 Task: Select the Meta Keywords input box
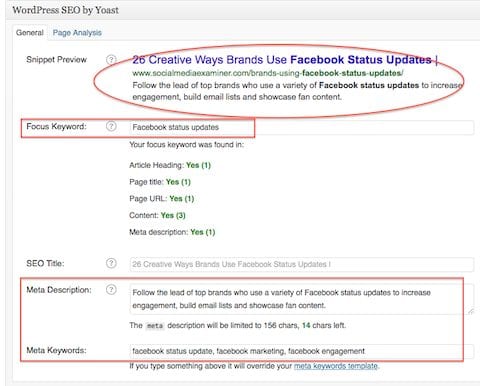(x=302, y=351)
